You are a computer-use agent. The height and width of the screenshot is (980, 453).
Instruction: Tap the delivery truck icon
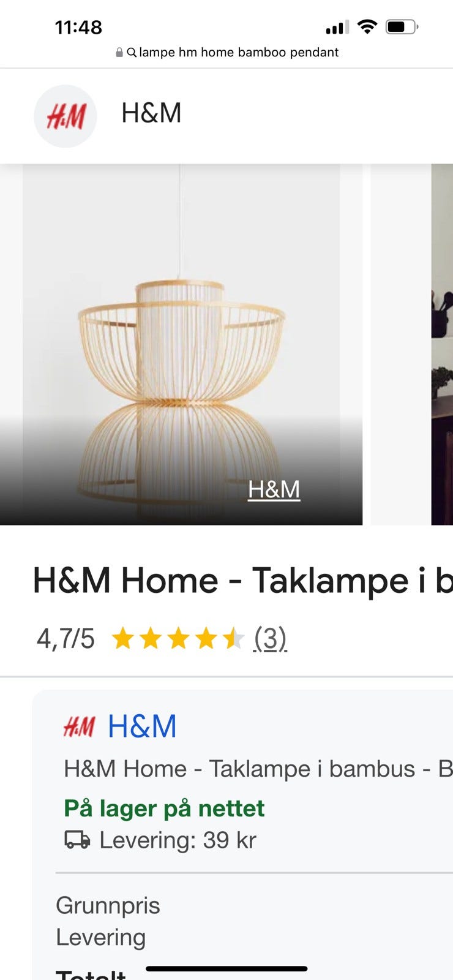78,840
